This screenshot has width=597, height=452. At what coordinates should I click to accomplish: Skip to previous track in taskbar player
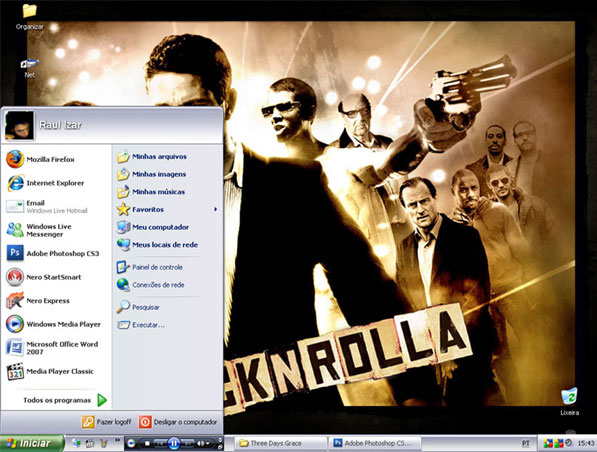(160, 444)
